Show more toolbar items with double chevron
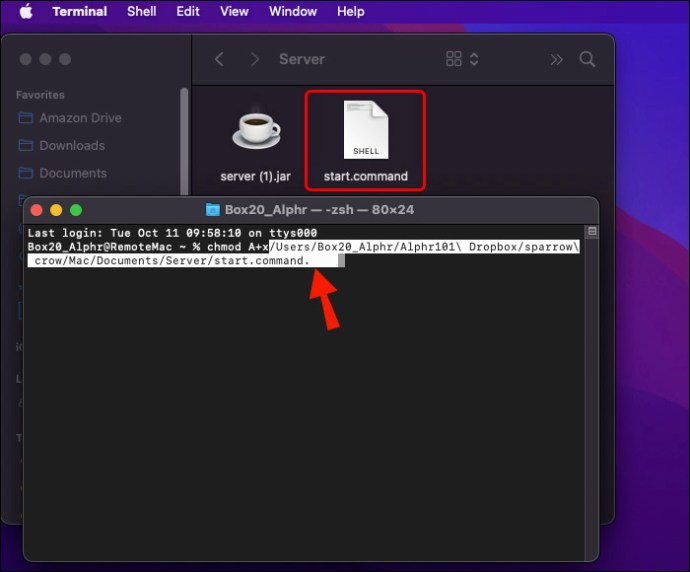 pos(556,59)
